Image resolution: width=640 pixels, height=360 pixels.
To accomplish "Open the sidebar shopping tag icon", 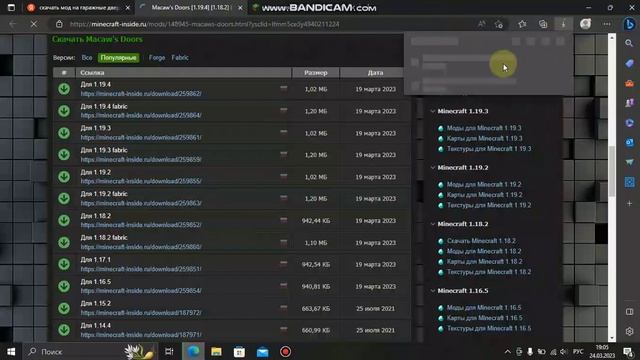I will pos(629,64).
